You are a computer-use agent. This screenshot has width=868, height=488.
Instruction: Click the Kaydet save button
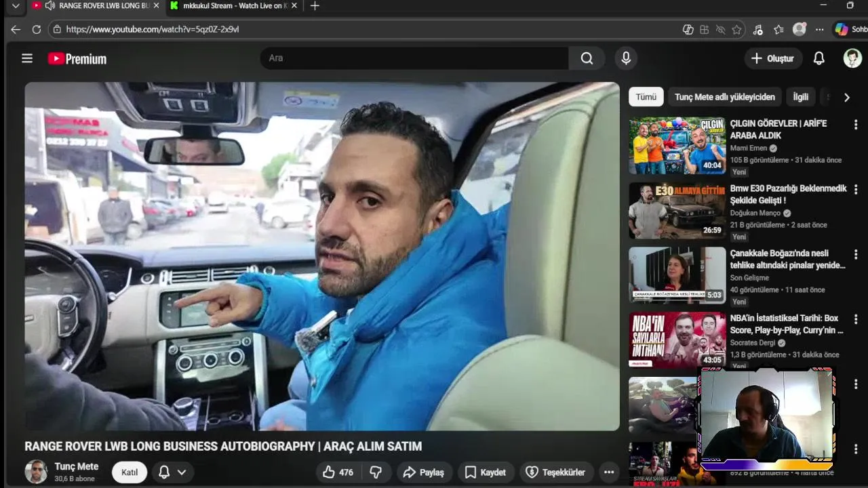point(486,472)
